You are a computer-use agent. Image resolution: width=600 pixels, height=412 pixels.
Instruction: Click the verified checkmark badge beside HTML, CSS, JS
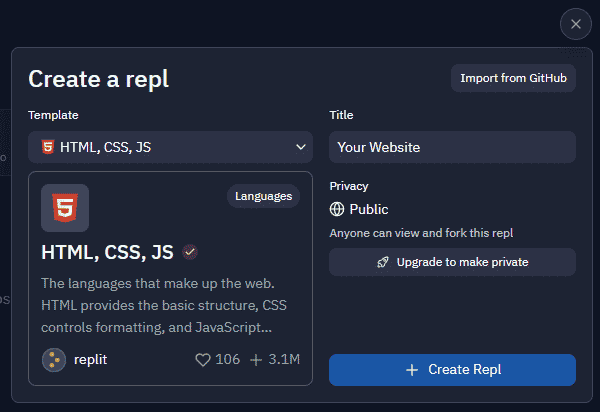190,252
